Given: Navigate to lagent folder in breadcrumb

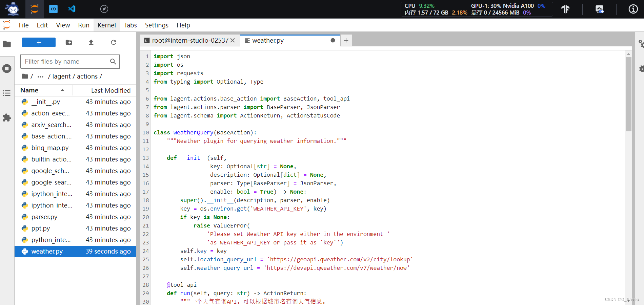Looking at the screenshot, I should point(61,77).
